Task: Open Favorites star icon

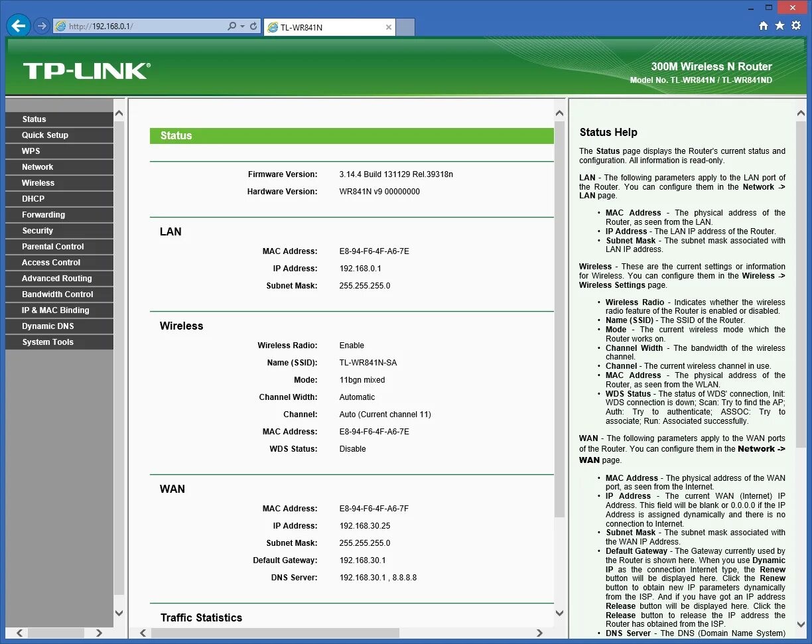Action: pos(779,25)
